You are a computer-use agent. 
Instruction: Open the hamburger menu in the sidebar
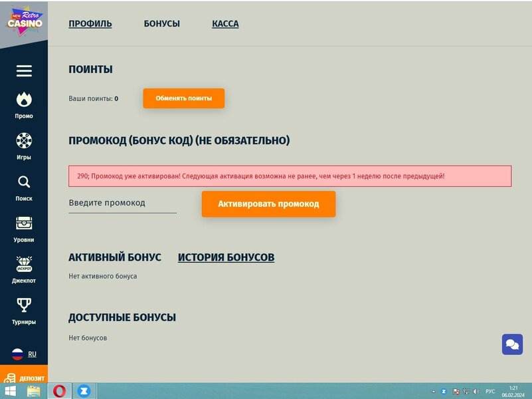24,70
